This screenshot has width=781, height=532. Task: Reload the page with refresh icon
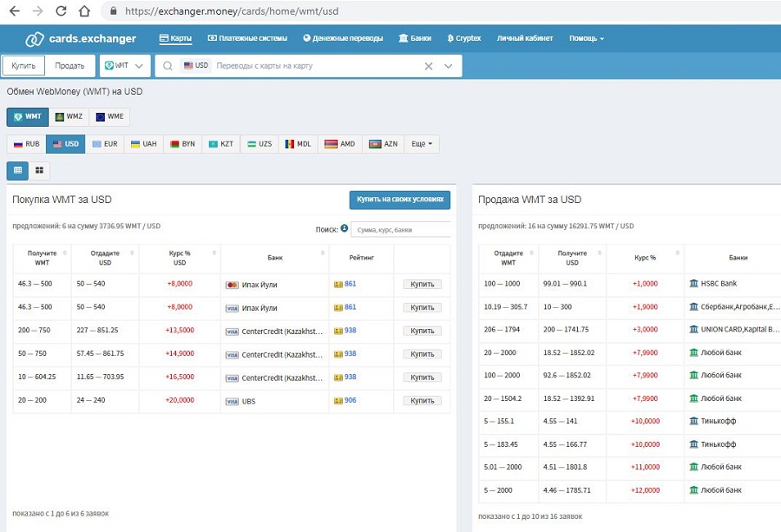(61, 11)
